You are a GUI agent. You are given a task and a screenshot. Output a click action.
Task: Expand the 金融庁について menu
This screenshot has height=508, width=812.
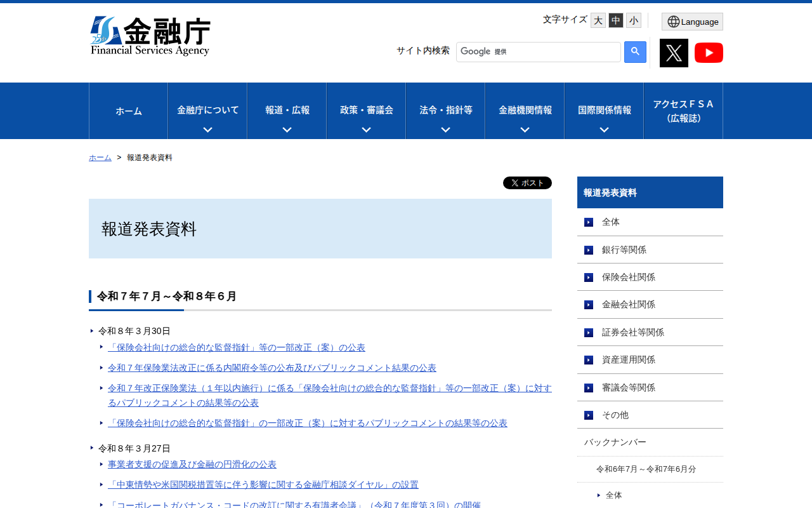207,111
